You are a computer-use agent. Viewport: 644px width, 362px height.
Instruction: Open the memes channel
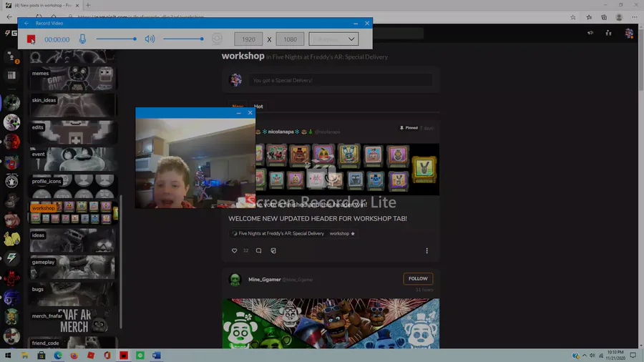73,79
